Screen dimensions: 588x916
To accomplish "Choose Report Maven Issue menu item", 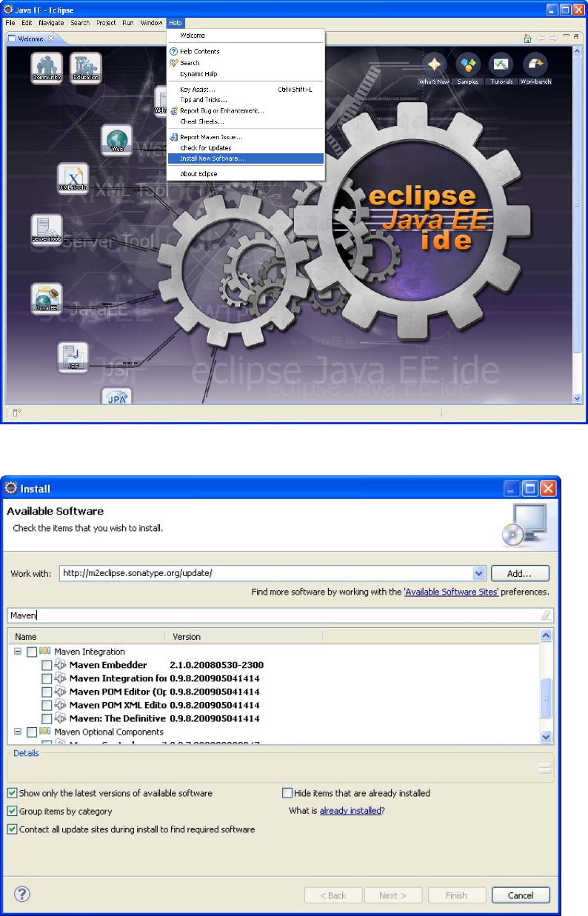I will pyautogui.click(x=245, y=137).
